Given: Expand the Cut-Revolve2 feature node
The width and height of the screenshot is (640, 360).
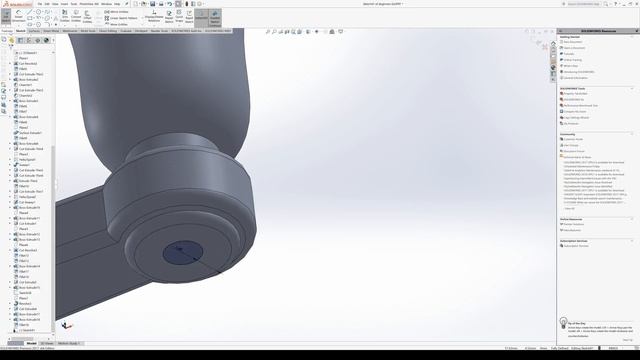Looking at the screenshot, I should click(x=10, y=64).
